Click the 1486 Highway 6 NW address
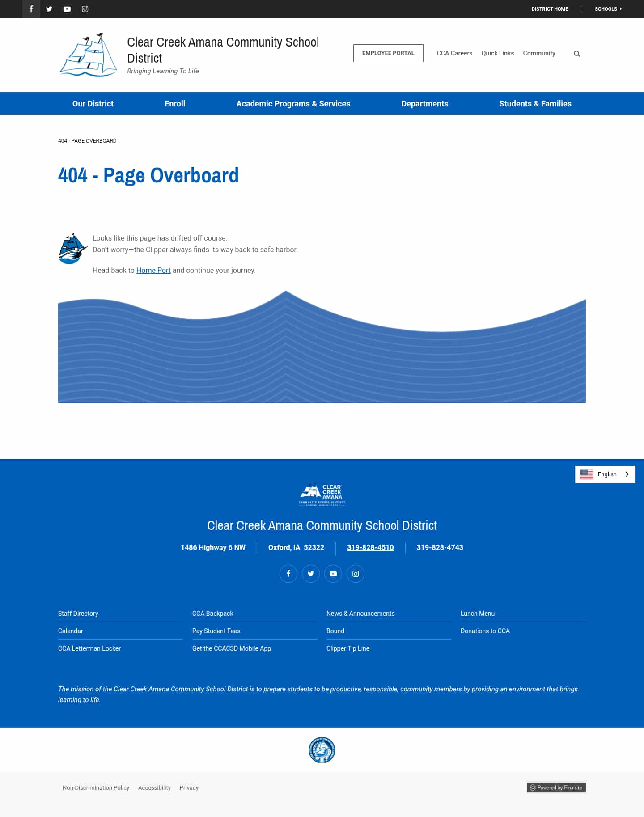Viewport: 644px width, 817px height. click(x=213, y=547)
